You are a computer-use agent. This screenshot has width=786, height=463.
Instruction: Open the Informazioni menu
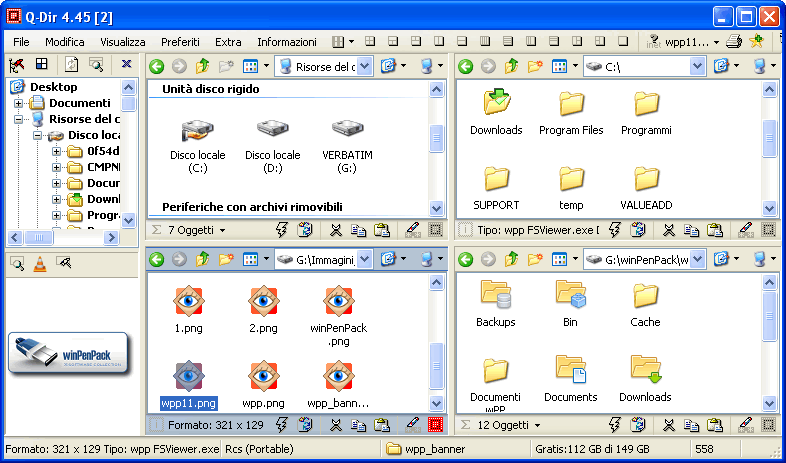click(x=287, y=42)
